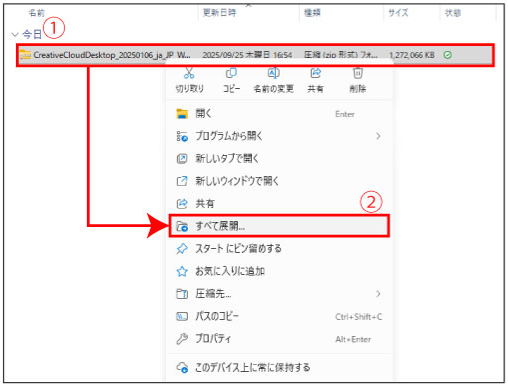This screenshot has height=386, width=508.
Task: Expand the プログラムから開く submenu arrow
Action: [378, 136]
